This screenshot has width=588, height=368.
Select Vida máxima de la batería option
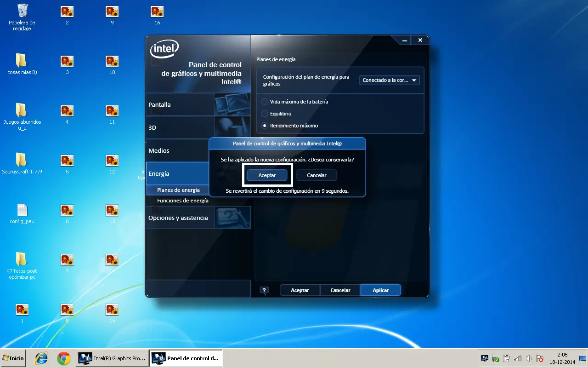pos(294,102)
